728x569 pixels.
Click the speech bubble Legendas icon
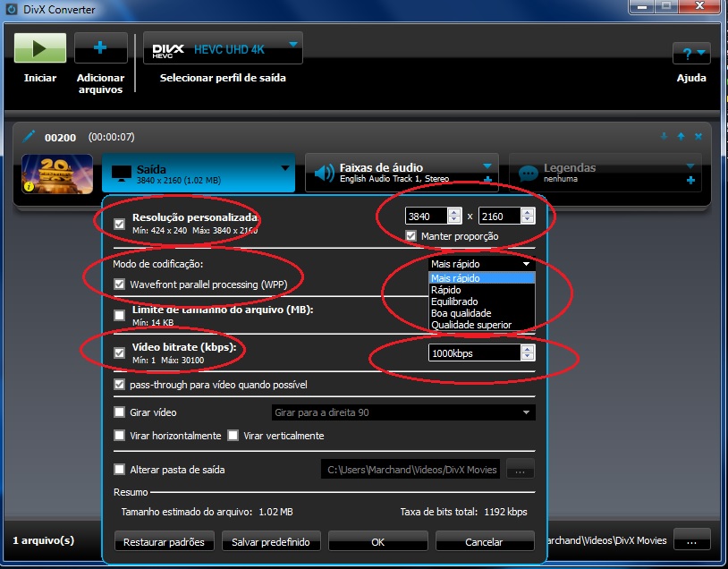click(528, 174)
